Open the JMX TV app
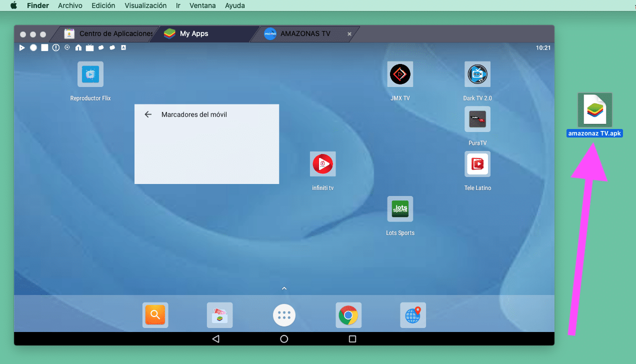The image size is (636, 364). pos(400,73)
